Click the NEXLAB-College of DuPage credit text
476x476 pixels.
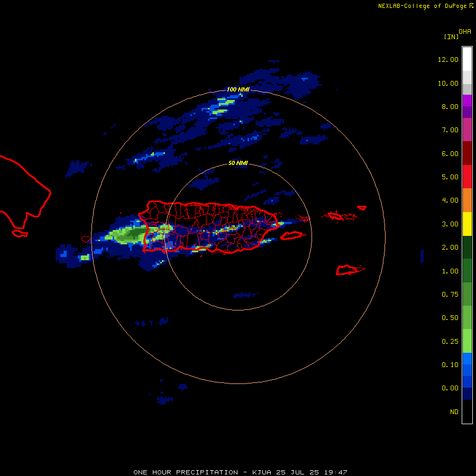[422, 6]
